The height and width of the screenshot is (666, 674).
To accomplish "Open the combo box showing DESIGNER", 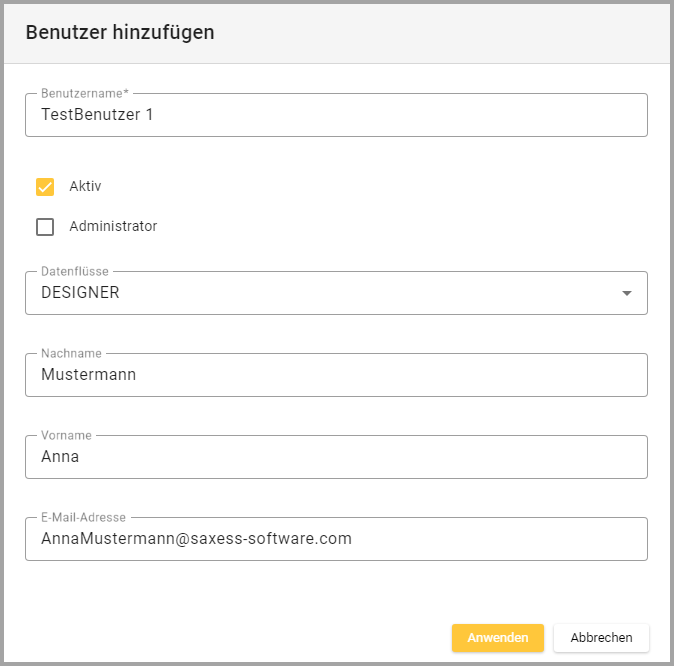I will click(320, 293).
